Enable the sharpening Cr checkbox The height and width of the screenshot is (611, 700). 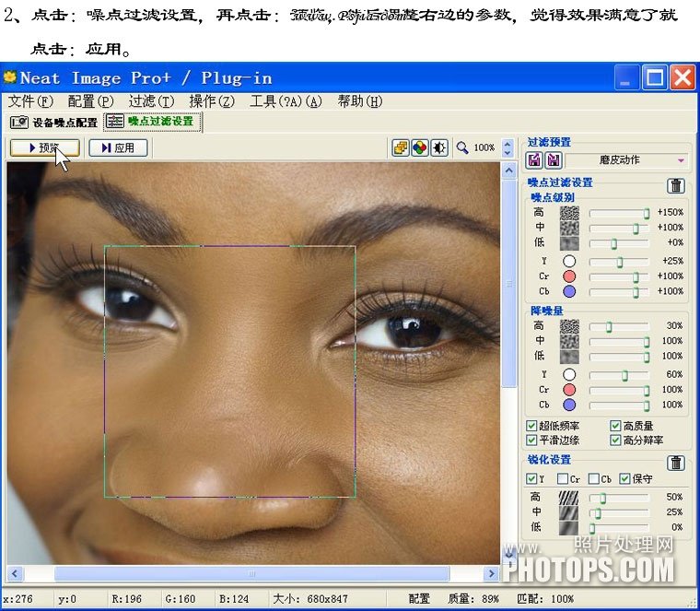click(563, 479)
